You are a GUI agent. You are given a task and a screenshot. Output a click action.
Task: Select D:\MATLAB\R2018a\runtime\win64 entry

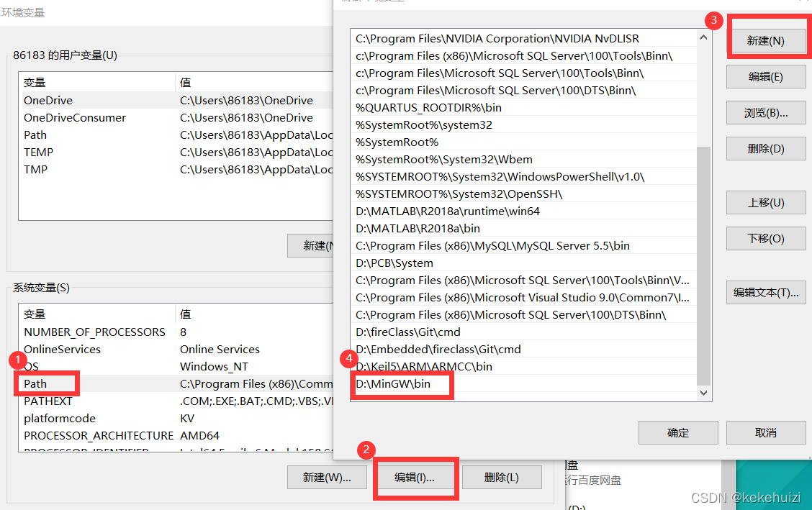point(523,211)
